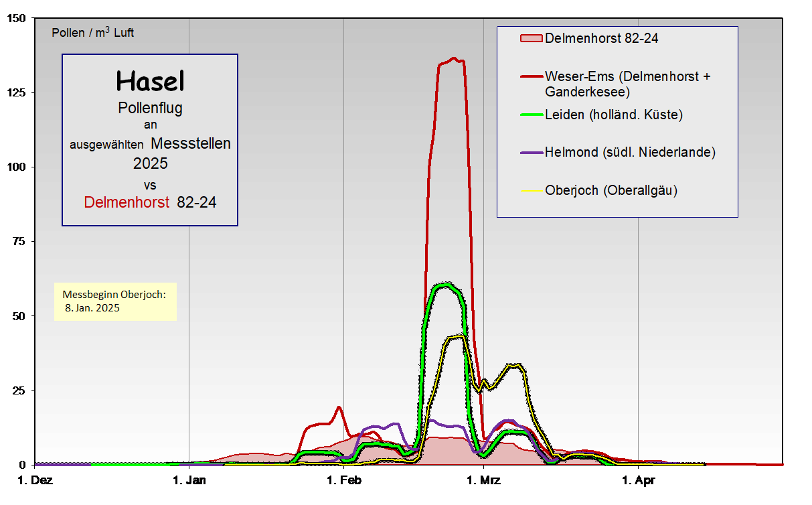Viewport: 812px width, 505px height.
Task: Click the '1. Mrz' x-axis label
Action: tap(483, 480)
